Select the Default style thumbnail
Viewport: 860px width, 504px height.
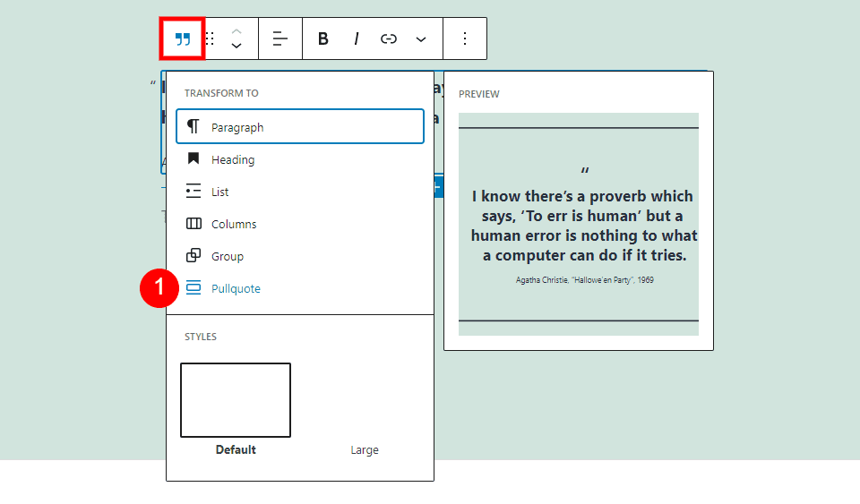click(236, 400)
